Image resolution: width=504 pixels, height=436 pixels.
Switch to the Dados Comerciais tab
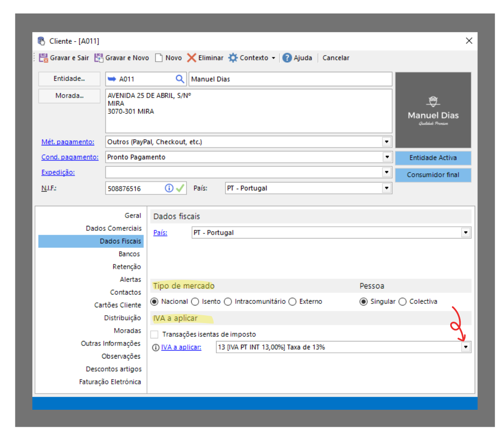(x=114, y=229)
